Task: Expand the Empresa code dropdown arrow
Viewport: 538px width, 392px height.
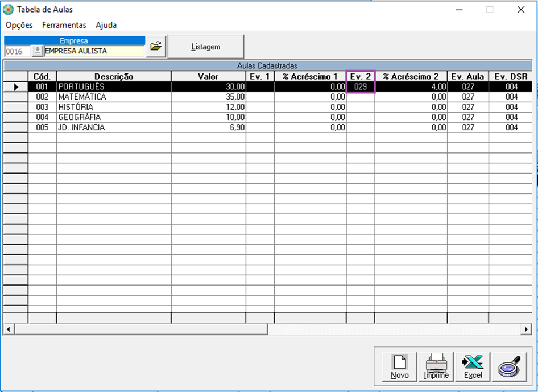Action: 37,51
